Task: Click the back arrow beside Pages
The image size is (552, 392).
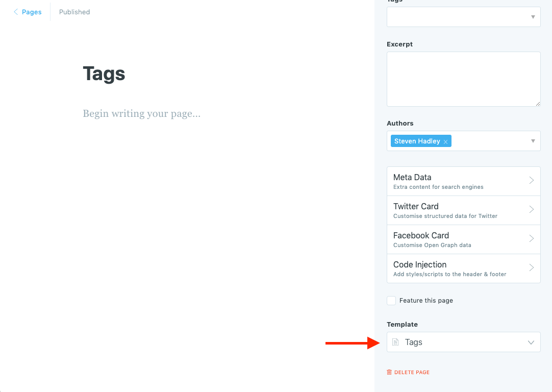Action: pos(16,12)
